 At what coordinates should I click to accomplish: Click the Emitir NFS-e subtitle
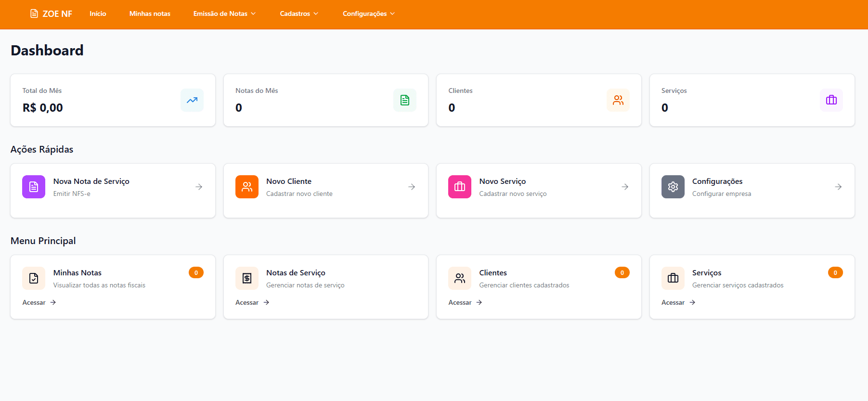tap(72, 194)
